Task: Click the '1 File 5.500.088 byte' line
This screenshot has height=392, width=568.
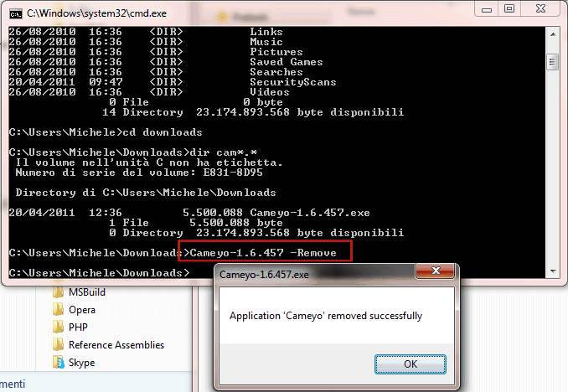Action: point(195,223)
